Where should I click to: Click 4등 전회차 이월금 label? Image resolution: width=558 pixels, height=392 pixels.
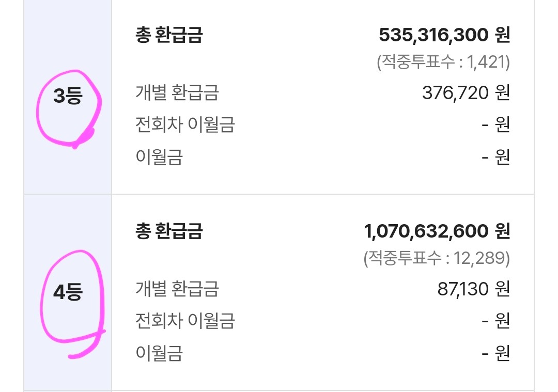tap(185, 321)
